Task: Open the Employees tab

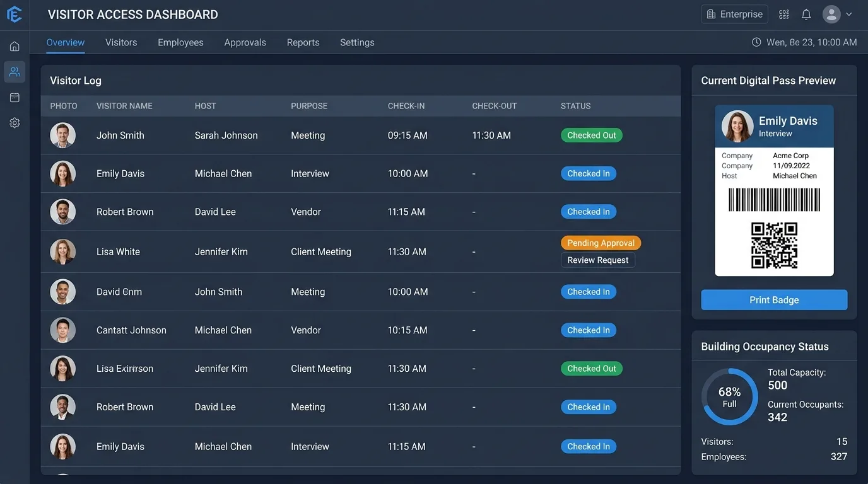Action: pyautogui.click(x=180, y=42)
